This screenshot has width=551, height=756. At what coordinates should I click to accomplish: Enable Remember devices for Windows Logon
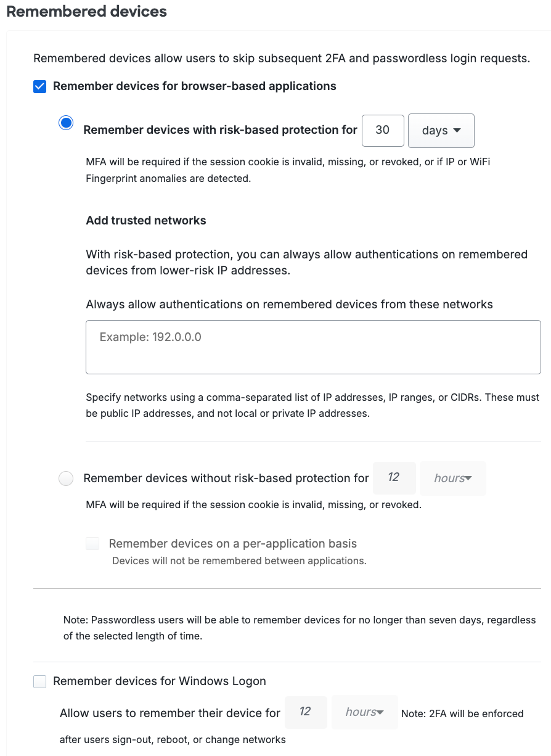pos(39,681)
